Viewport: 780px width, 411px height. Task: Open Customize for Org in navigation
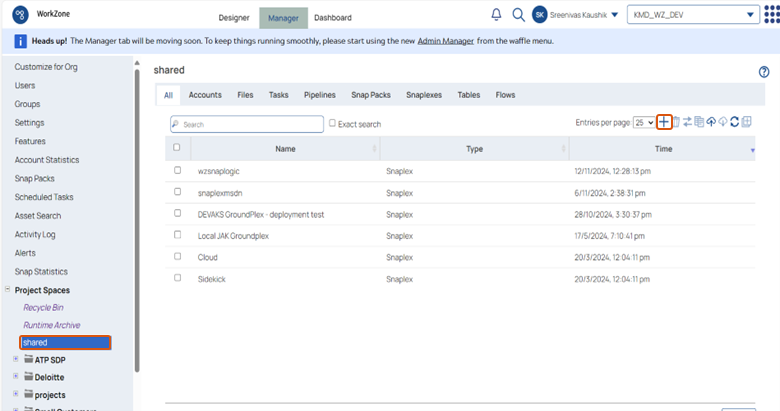46,67
